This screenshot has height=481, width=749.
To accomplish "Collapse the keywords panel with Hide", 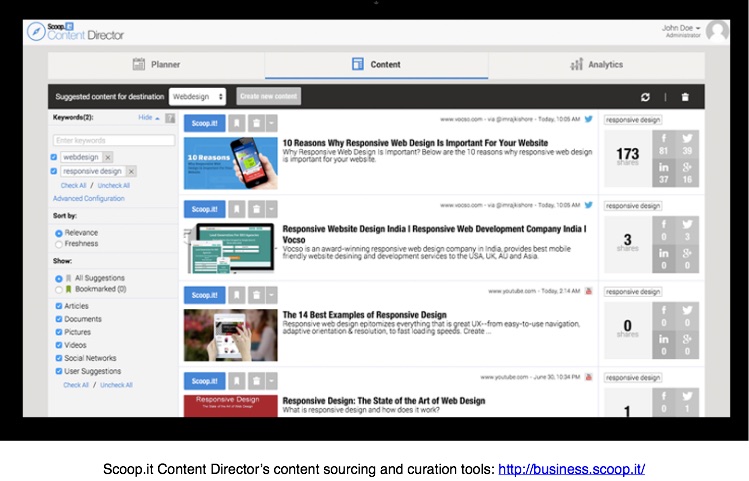I will click(149, 118).
